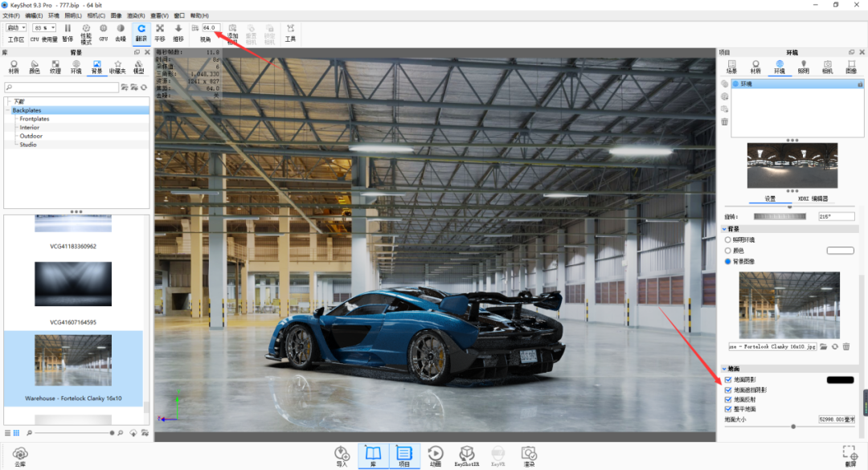Open the 云库 cloud library icon
The height and width of the screenshot is (470, 868).
(20, 456)
